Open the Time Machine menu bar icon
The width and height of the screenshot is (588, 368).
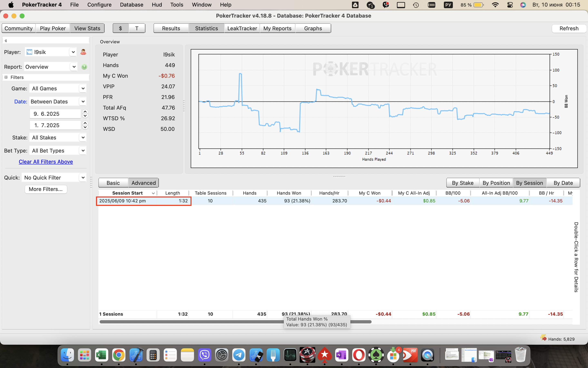coord(416,5)
